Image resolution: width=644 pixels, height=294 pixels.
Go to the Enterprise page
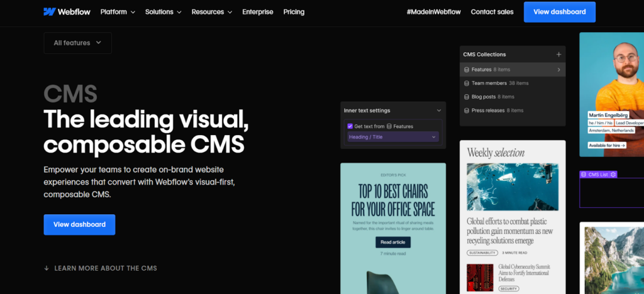pos(257,12)
